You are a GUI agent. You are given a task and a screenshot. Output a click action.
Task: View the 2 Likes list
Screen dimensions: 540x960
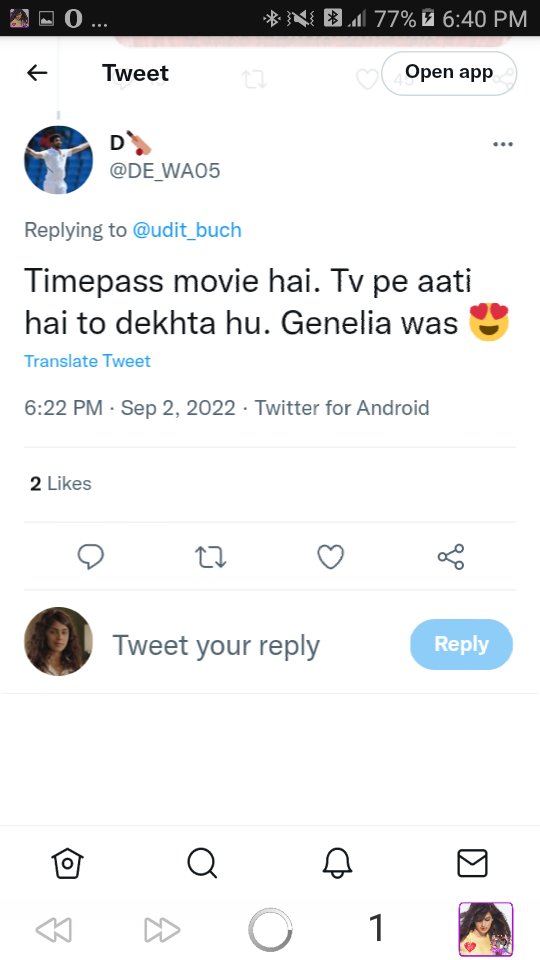(x=61, y=484)
